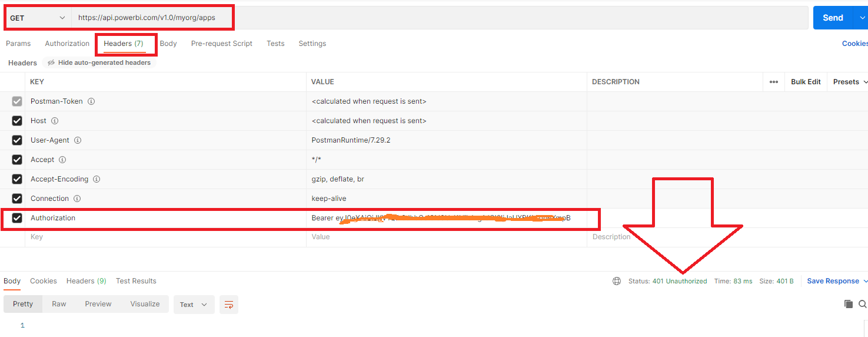The image size is (868, 337).
Task: Select the Raw view
Action: tap(59, 304)
